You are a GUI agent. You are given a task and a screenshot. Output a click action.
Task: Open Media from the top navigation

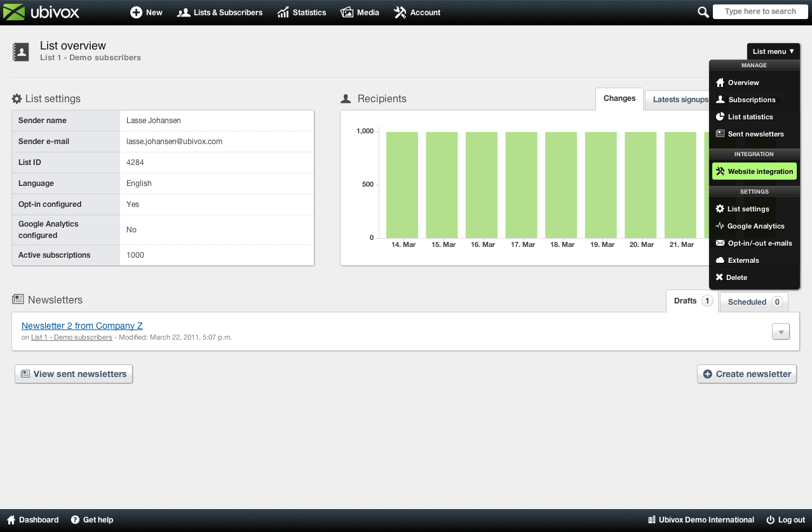pos(360,13)
